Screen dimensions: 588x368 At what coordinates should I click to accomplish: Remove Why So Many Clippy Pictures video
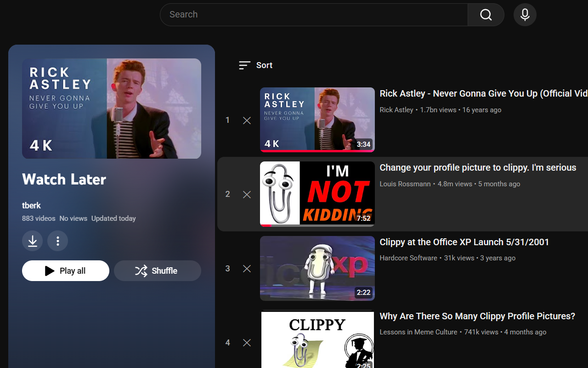click(247, 343)
